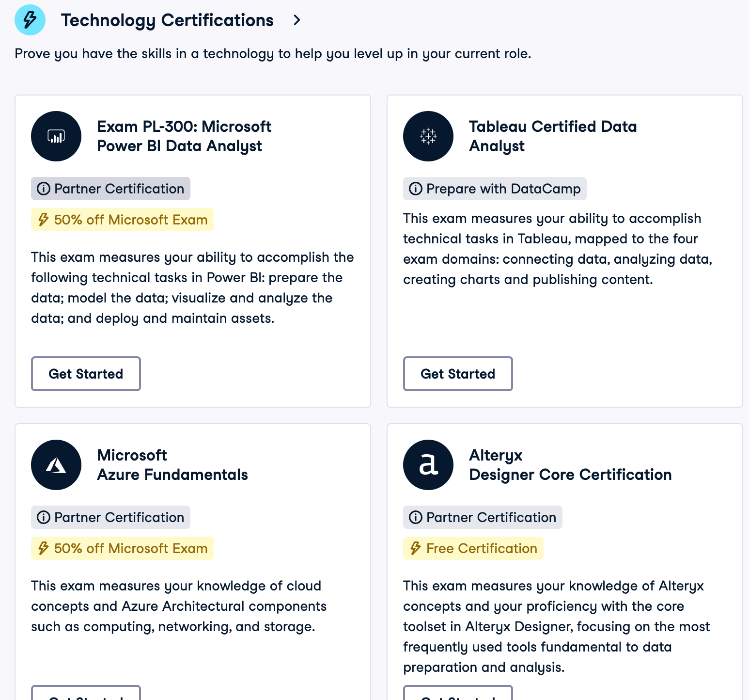The height and width of the screenshot is (700, 749).
Task: Click the Tableau logo icon
Action: pyautogui.click(x=428, y=136)
